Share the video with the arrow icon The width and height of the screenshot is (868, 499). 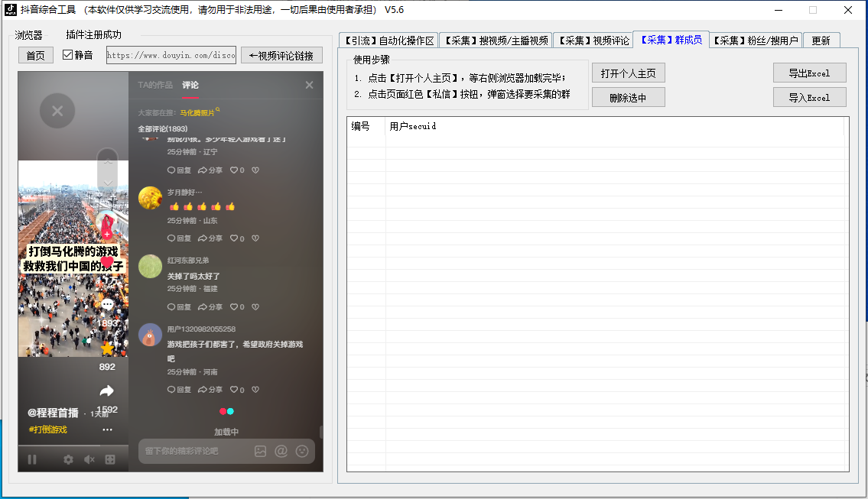(107, 391)
